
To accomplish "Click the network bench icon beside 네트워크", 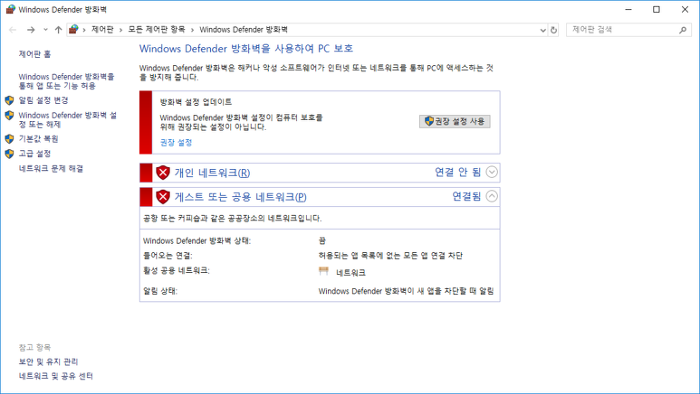I will (324, 271).
